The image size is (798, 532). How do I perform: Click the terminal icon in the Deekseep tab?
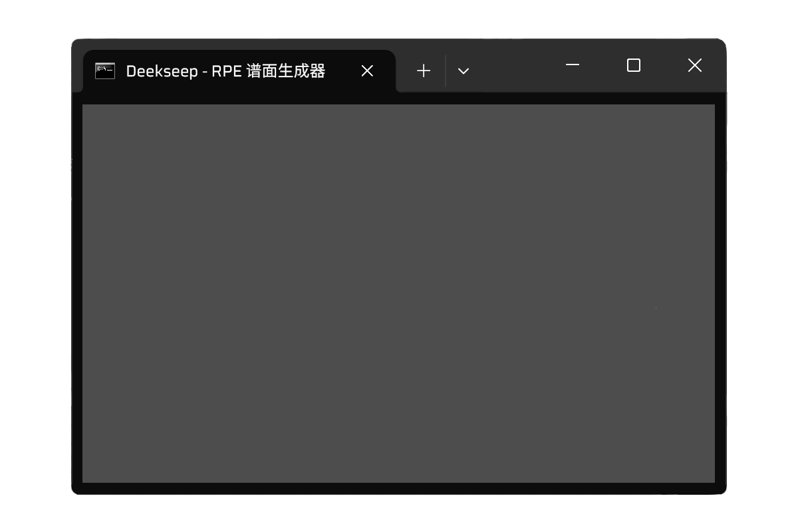click(x=105, y=71)
